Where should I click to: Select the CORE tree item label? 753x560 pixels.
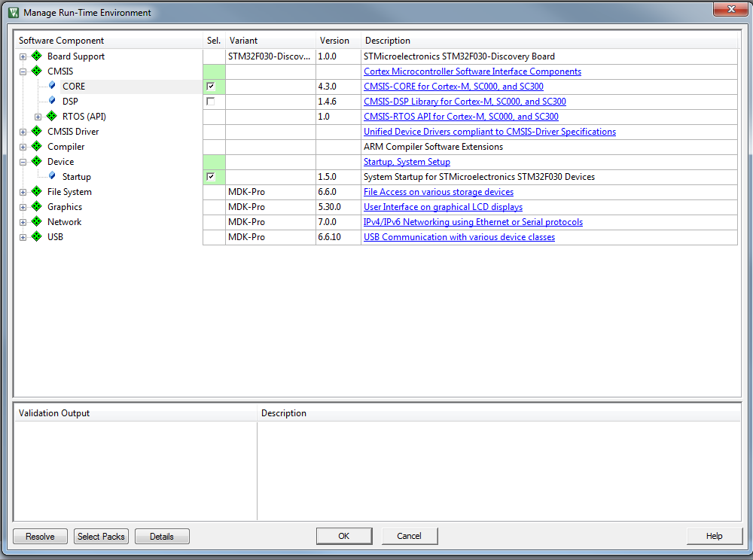click(x=74, y=87)
